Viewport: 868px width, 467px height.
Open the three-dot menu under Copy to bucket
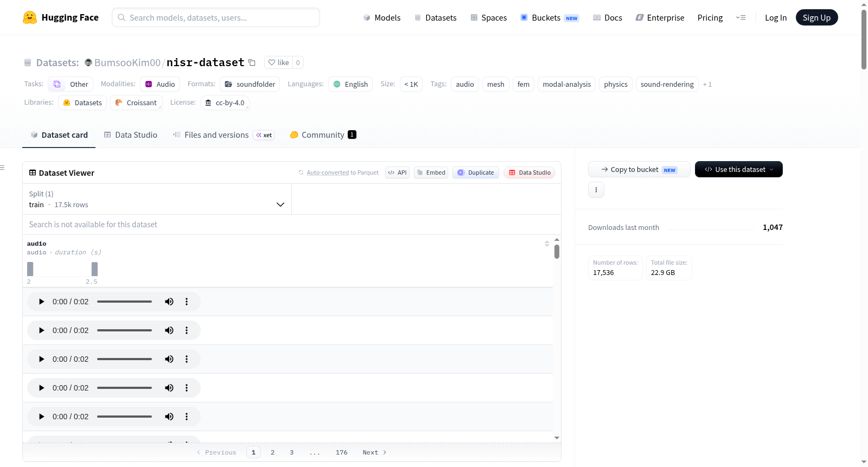(x=596, y=190)
